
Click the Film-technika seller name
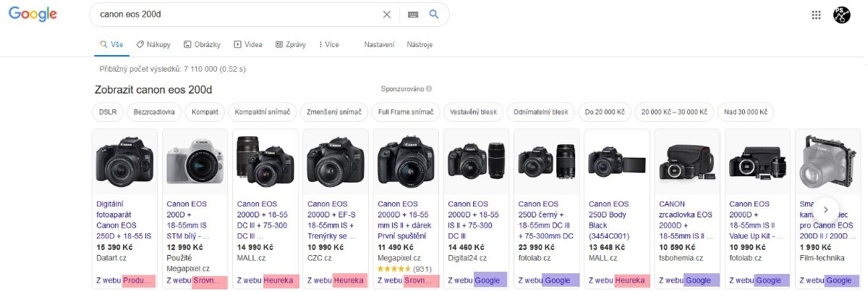[x=821, y=258]
